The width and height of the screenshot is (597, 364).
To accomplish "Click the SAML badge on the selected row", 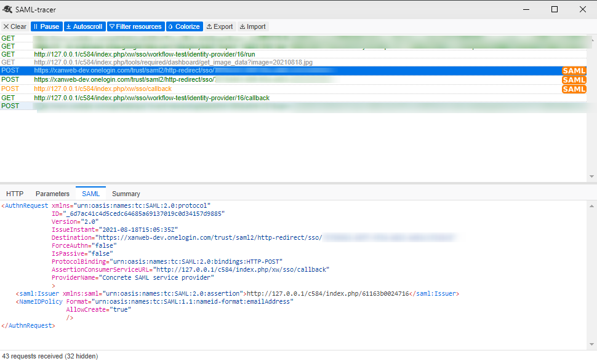I will click(574, 71).
